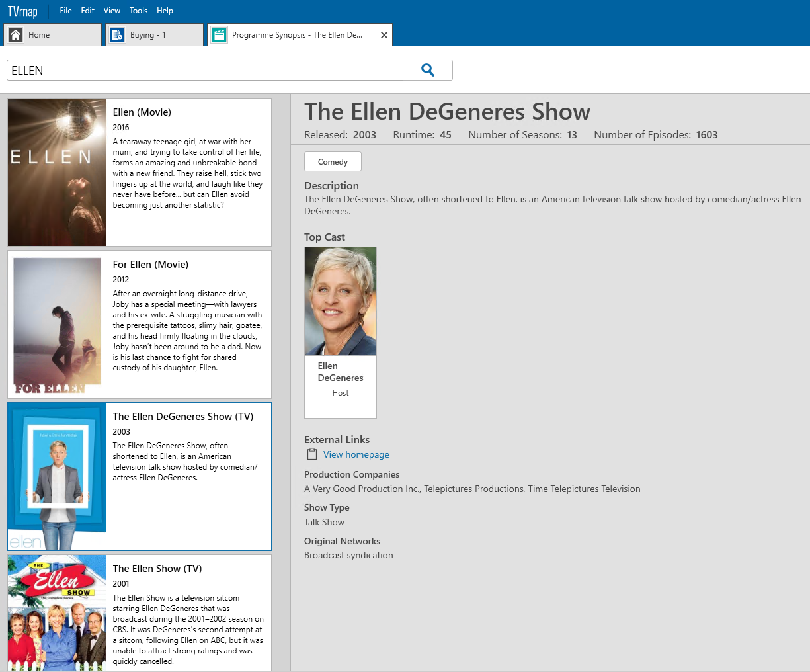Click the Description heading

click(x=331, y=186)
